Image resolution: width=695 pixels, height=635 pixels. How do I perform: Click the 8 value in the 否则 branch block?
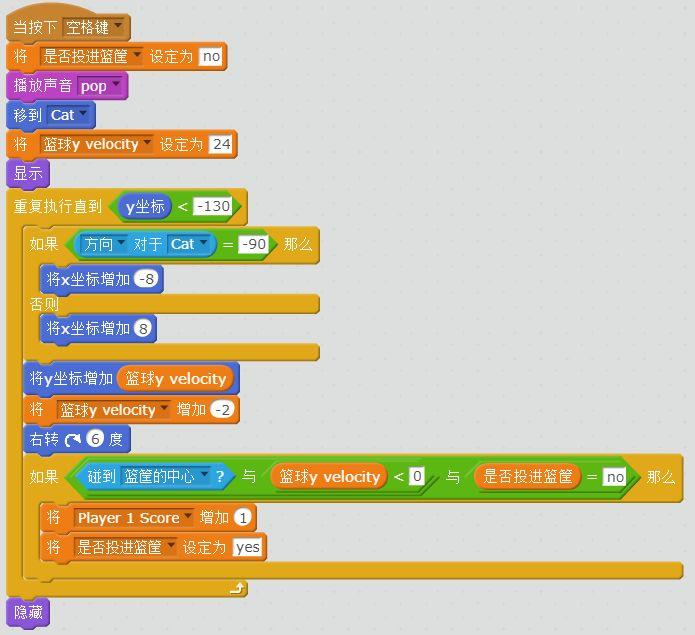click(143, 328)
